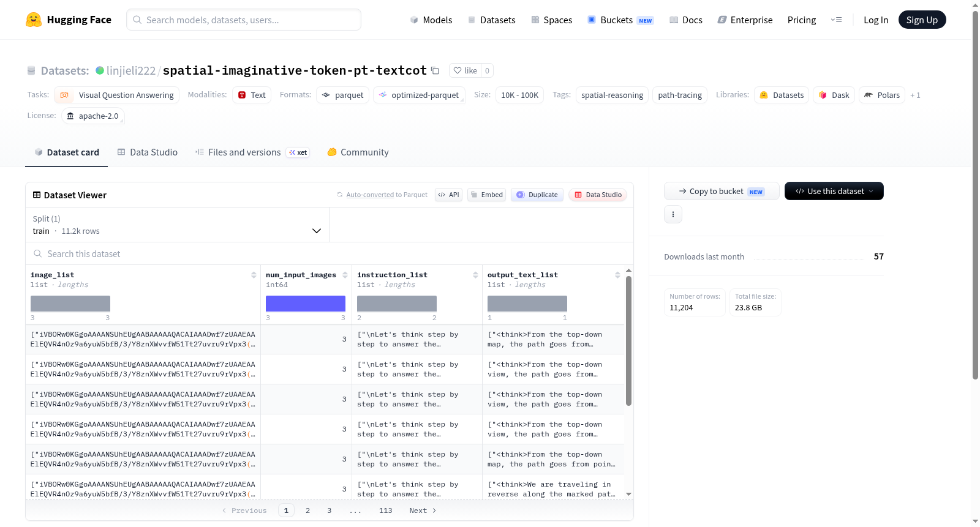
Task: Click the Polars library tag
Action: click(882, 95)
